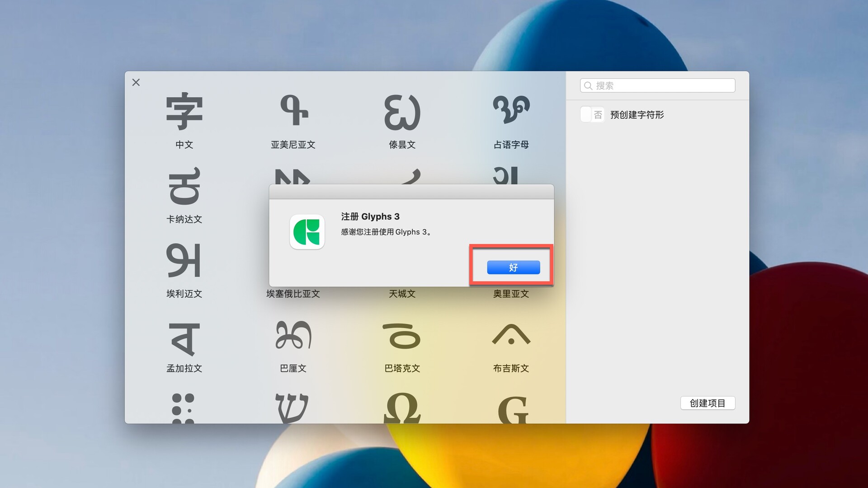
Task: Toggle the 预创建字符形 switch
Action: point(592,115)
